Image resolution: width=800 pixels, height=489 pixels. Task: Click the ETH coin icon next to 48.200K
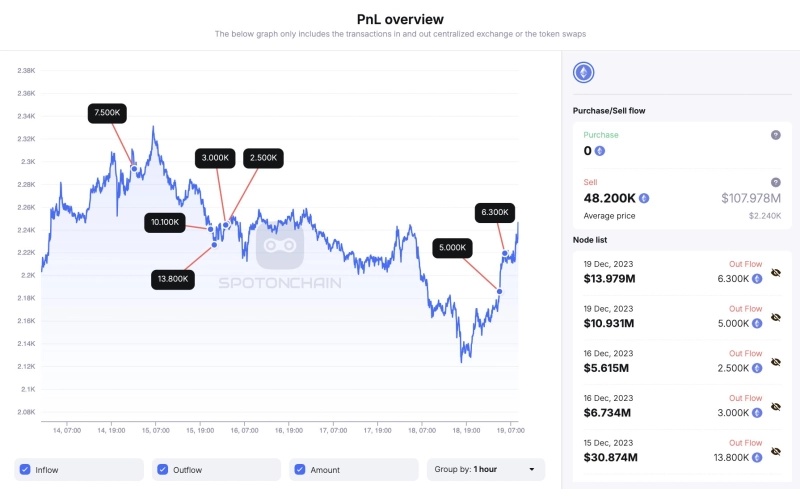pos(644,198)
